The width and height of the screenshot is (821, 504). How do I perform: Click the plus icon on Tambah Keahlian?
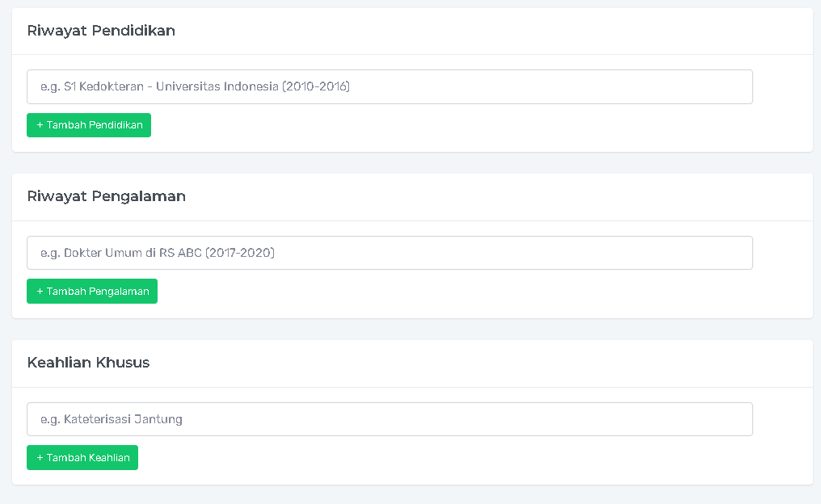pyautogui.click(x=40, y=458)
